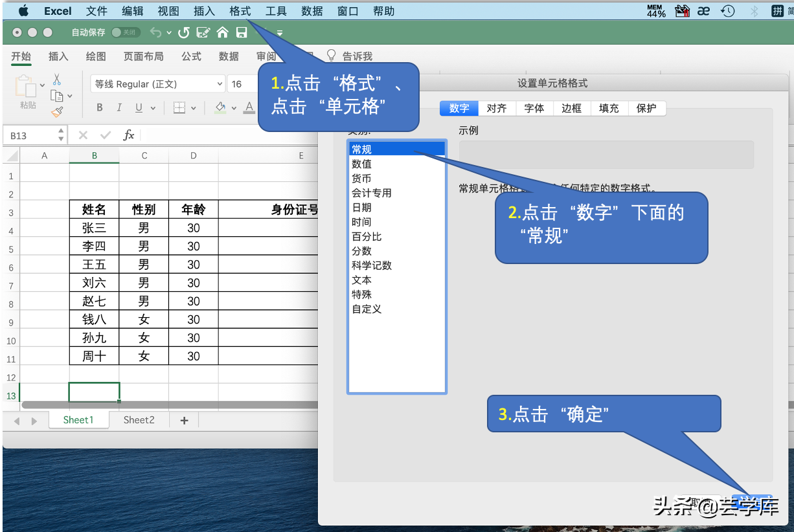The width and height of the screenshot is (794, 532).
Task: Click the formula bar cancel X icon
Action: [83, 135]
